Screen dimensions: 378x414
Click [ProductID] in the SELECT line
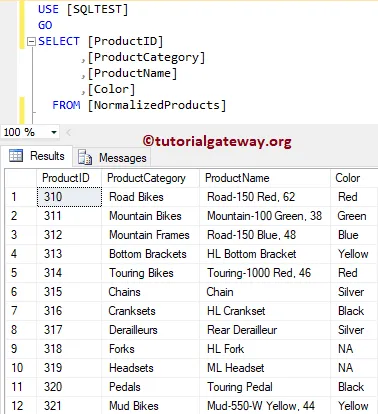[125, 41]
